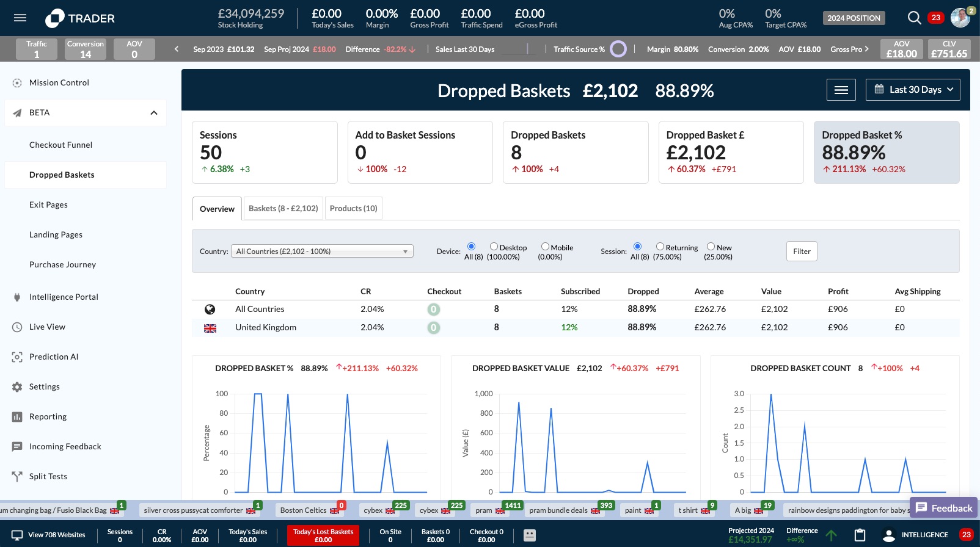Open Purchase Journey menu item
The image size is (980, 547).
pyautogui.click(x=62, y=264)
